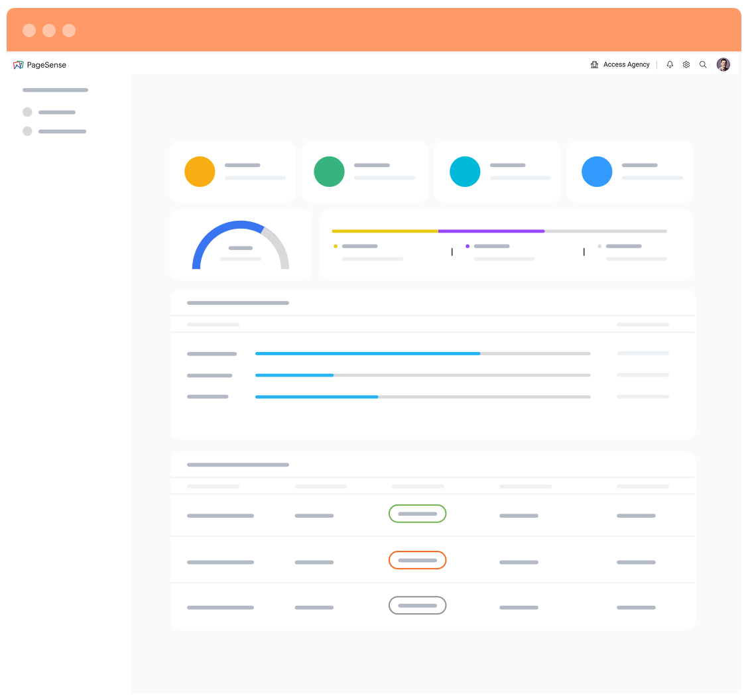Open the Access Agency link
Screen dimensions: 748x700
point(625,64)
